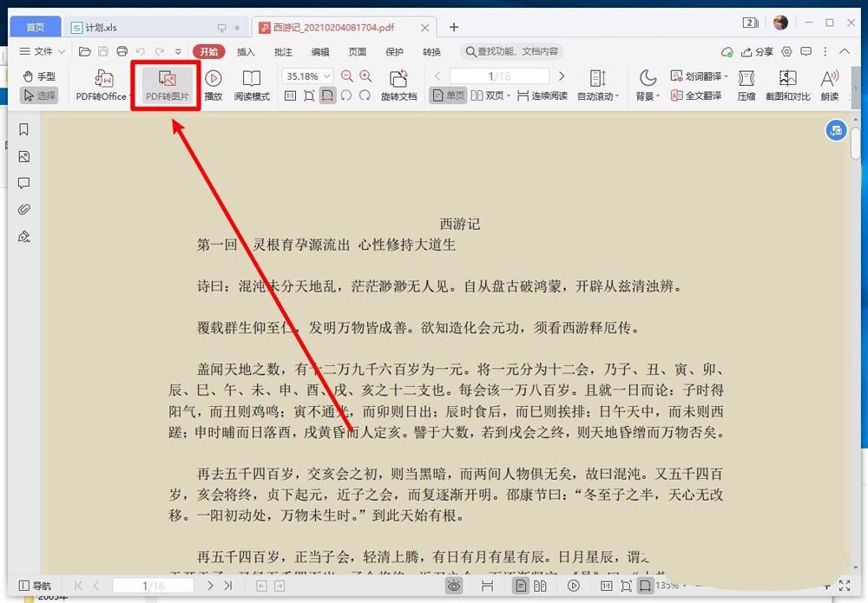Toggle single page icon in status bar
Image resolution: width=868 pixels, height=603 pixels.
coord(520,586)
